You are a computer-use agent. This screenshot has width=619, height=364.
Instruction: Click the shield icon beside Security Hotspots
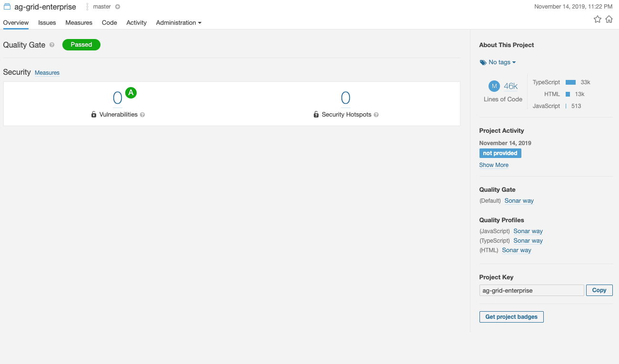tap(316, 115)
